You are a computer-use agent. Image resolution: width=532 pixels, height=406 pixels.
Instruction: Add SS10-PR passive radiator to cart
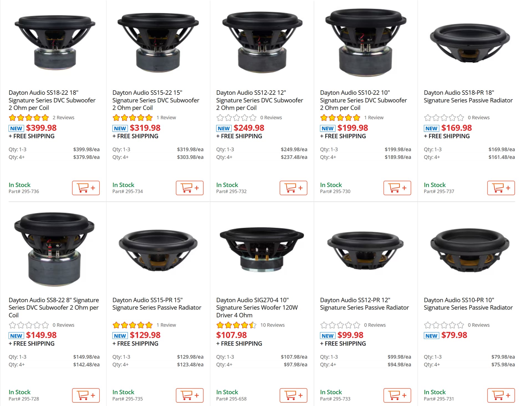(x=501, y=395)
